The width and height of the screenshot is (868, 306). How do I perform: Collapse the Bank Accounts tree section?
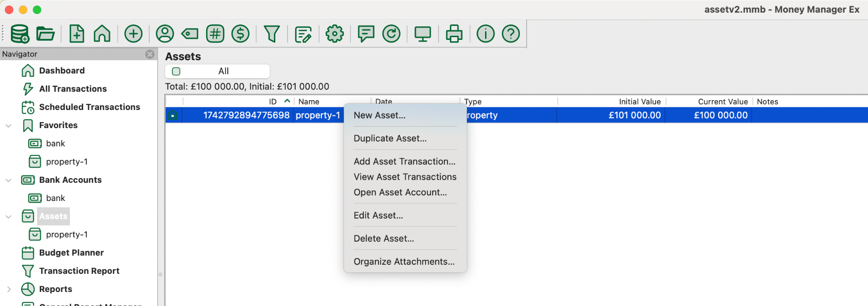pos(9,180)
